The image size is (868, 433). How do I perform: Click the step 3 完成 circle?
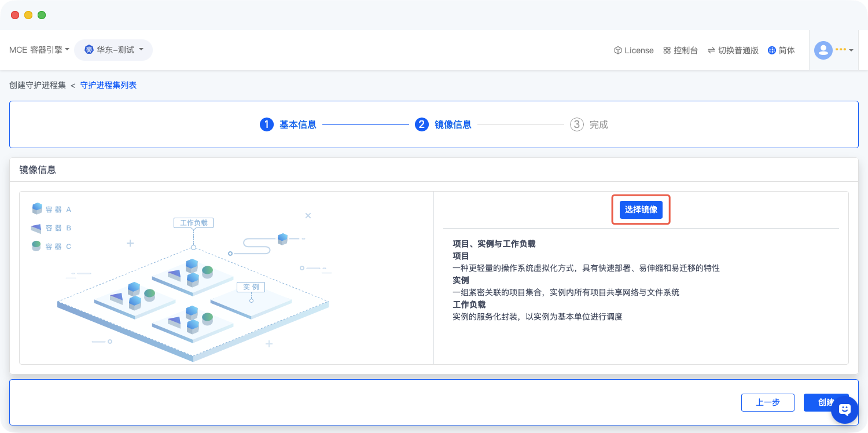click(576, 124)
